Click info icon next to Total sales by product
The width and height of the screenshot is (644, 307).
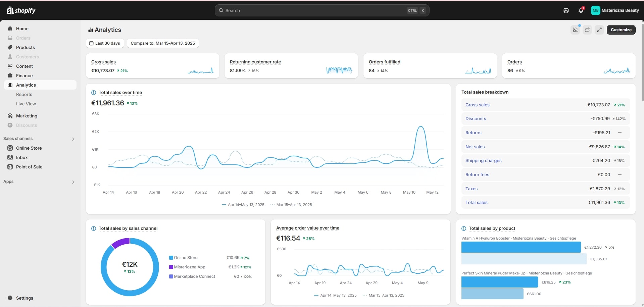464,228
